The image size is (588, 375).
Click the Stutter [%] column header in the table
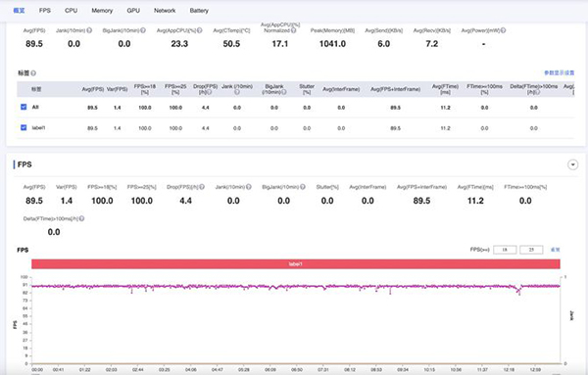[307, 89]
